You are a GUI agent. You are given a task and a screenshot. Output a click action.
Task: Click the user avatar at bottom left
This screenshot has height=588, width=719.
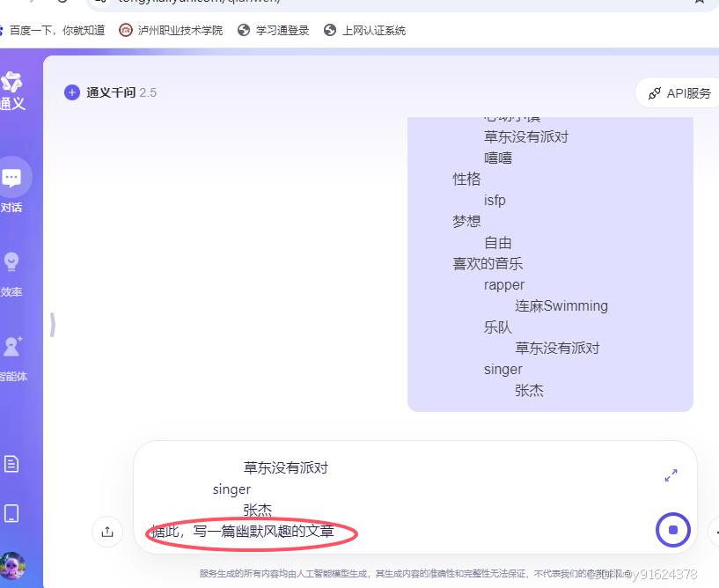coord(12,566)
